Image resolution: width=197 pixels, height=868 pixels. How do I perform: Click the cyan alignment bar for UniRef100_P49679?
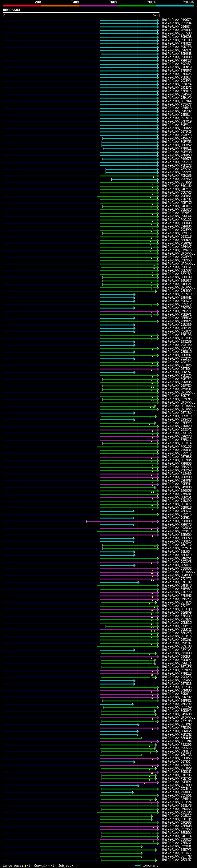(129, 20)
